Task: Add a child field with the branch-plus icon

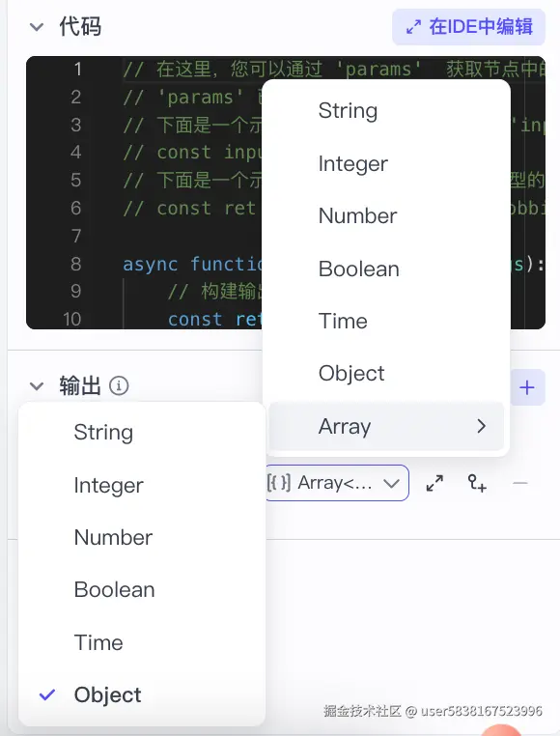Action: pyautogui.click(x=477, y=483)
